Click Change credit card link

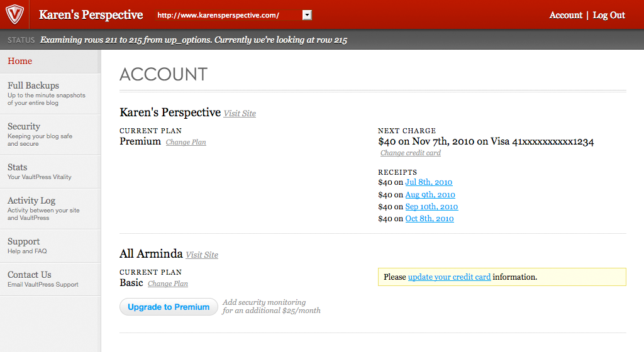[410, 153]
